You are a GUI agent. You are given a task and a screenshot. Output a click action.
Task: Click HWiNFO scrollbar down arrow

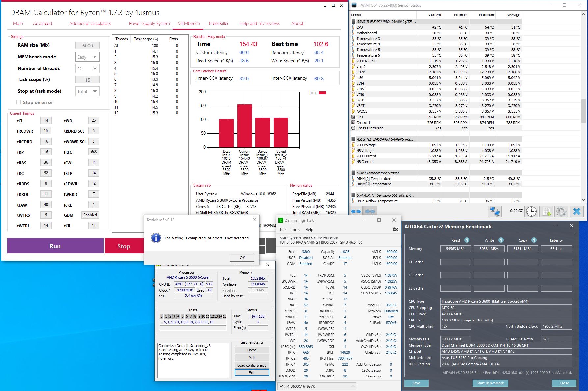pos(584,200)
